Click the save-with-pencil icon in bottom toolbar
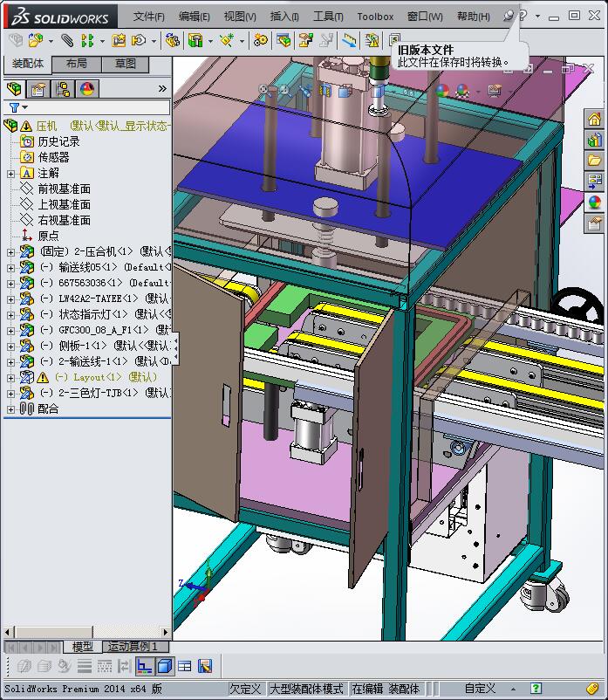This screenshot has width=608, height=700. [x=205, y=666]
